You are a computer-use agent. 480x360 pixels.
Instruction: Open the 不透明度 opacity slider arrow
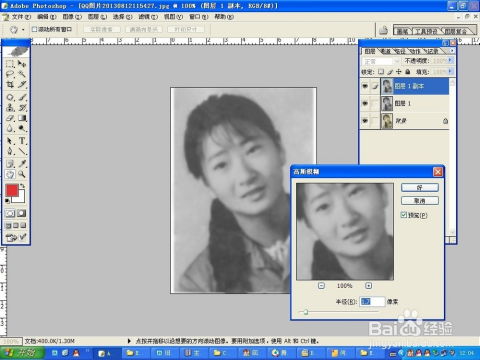450,61
